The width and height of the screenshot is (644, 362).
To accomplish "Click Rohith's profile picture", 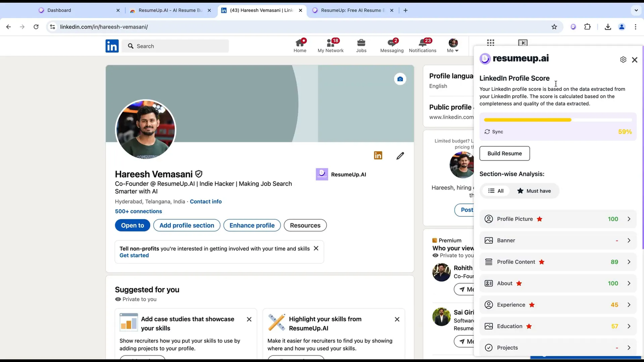I will (x=442, y=272).
